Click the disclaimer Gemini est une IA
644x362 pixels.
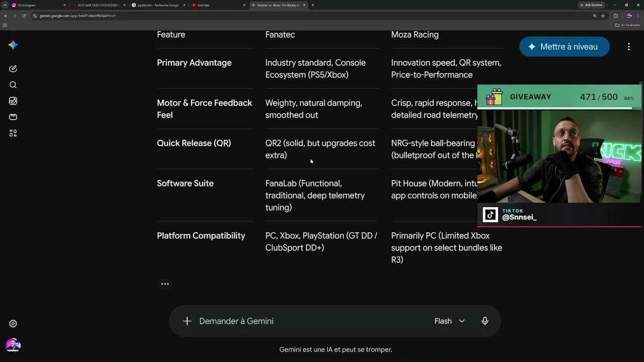(336, 349)
